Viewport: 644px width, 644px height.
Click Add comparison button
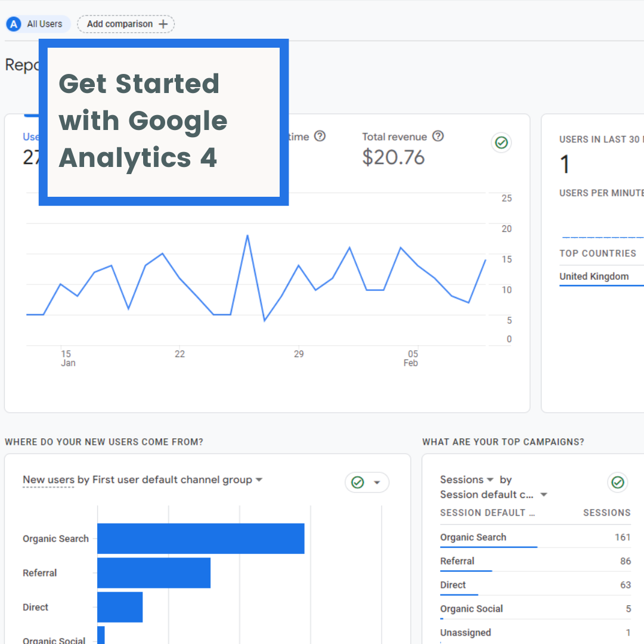pos(126,24)
